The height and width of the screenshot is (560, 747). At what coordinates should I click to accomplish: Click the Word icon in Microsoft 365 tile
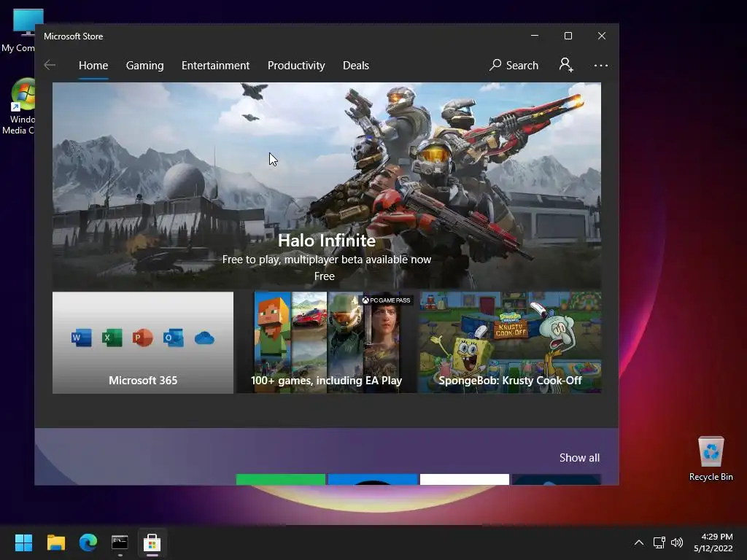click(82, 338)
